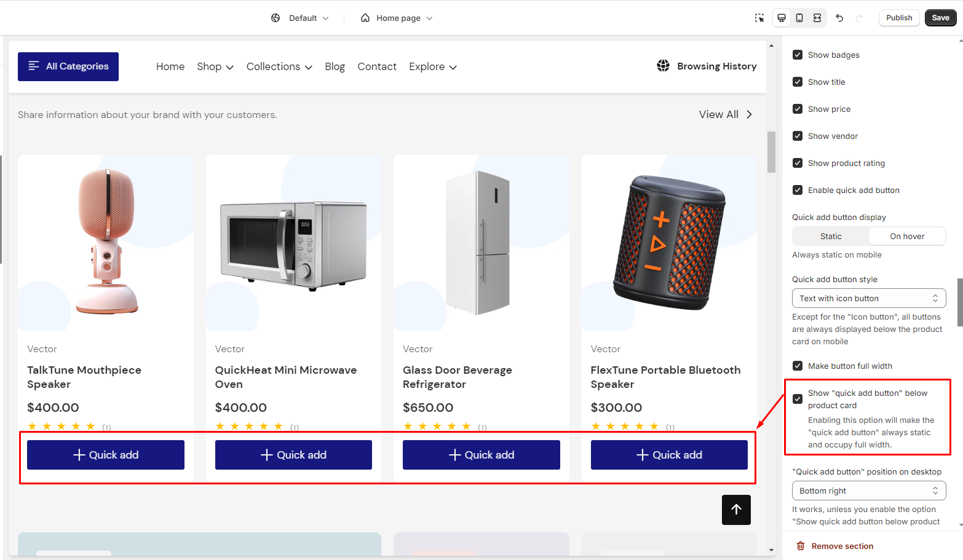Disable Make button full width checkbox
Screen dimensions: 963x560
798,366
